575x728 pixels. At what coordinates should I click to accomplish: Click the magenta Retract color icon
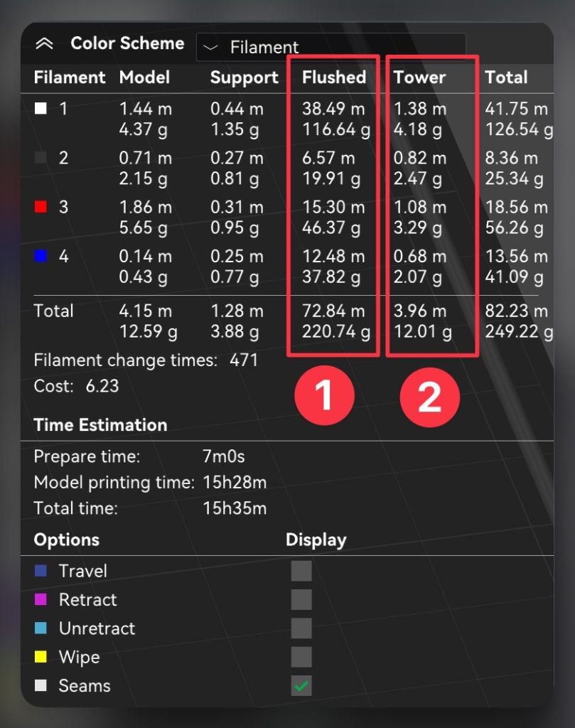pos(41,599)
